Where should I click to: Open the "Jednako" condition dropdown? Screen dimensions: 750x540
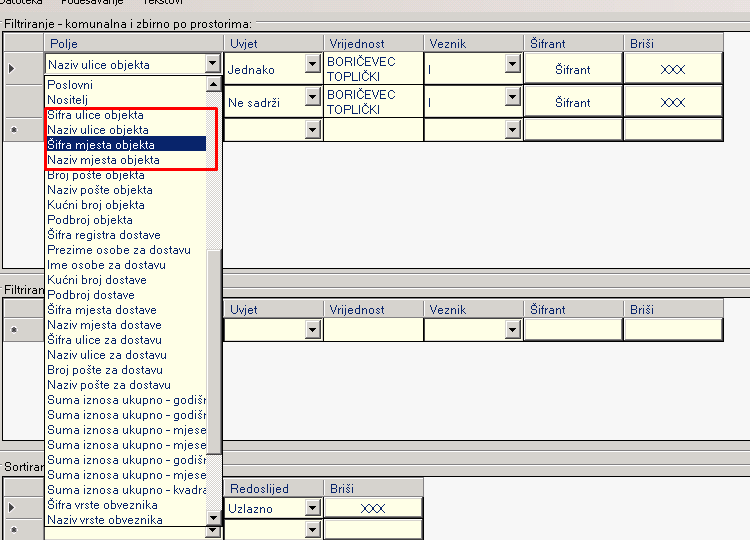312,71
